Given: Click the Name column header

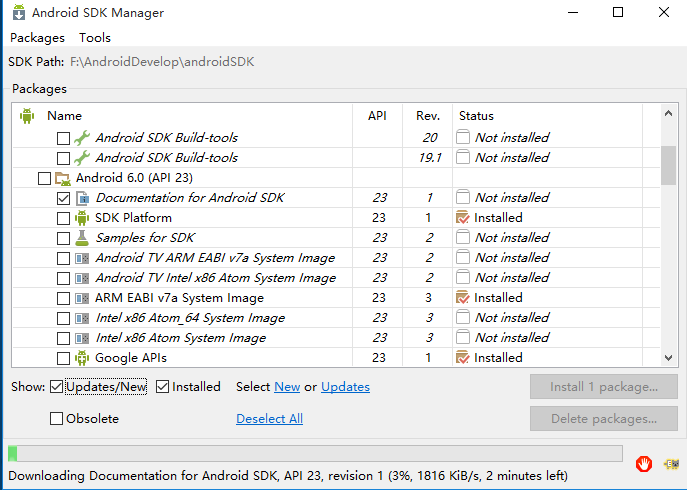Looking at the screenshot, I should coord(64,116).
